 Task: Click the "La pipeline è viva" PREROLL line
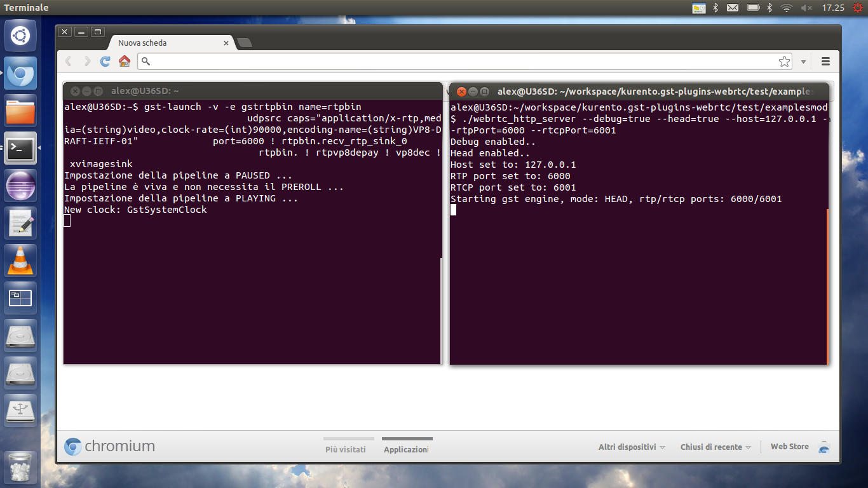coord(204,187)
